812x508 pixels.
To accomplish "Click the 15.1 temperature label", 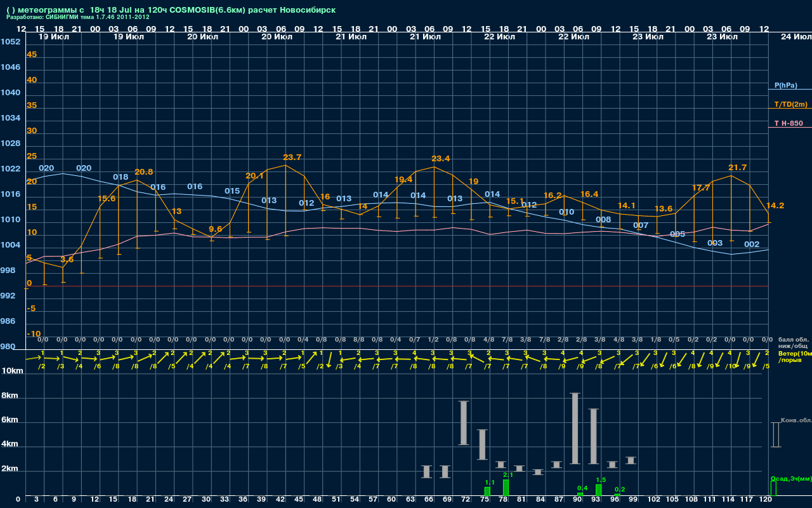I will click(515, 201).
